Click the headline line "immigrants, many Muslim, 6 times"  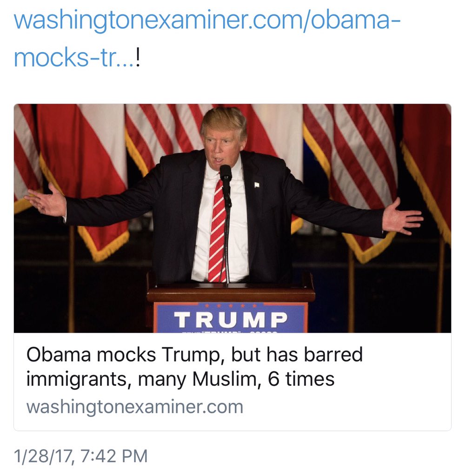(180, 379)
